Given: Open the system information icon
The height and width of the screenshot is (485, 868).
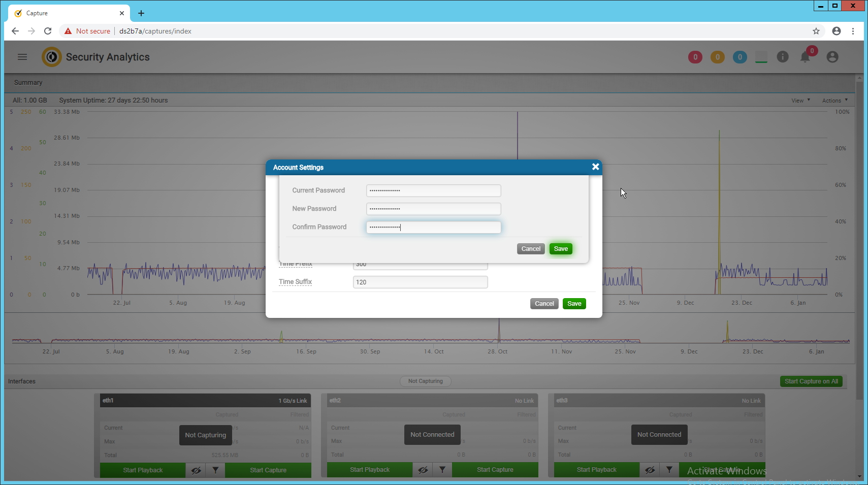Looking at the screenshot, I should pos(783,57).
